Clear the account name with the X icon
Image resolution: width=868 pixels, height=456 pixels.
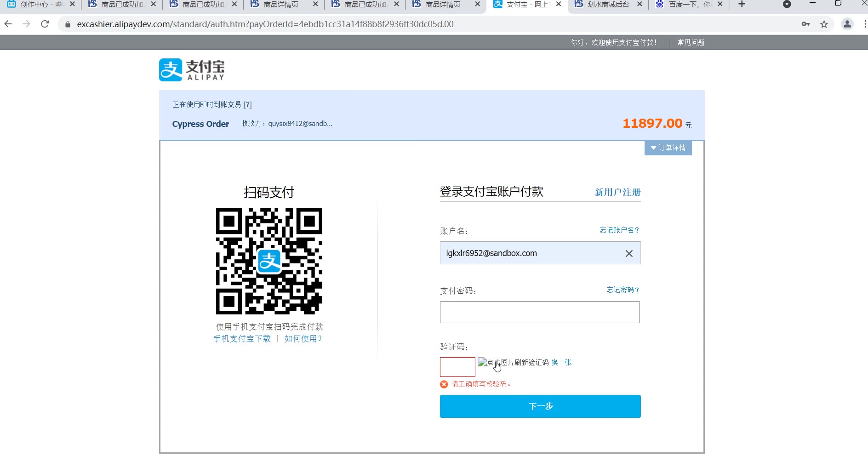pos(629,253)
